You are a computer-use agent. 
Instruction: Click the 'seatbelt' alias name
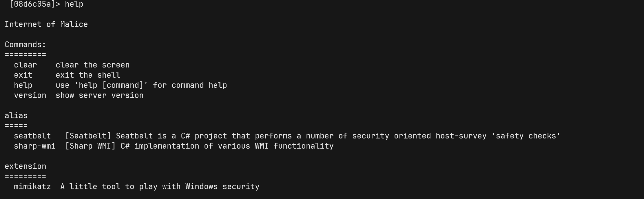coord(32,136)
